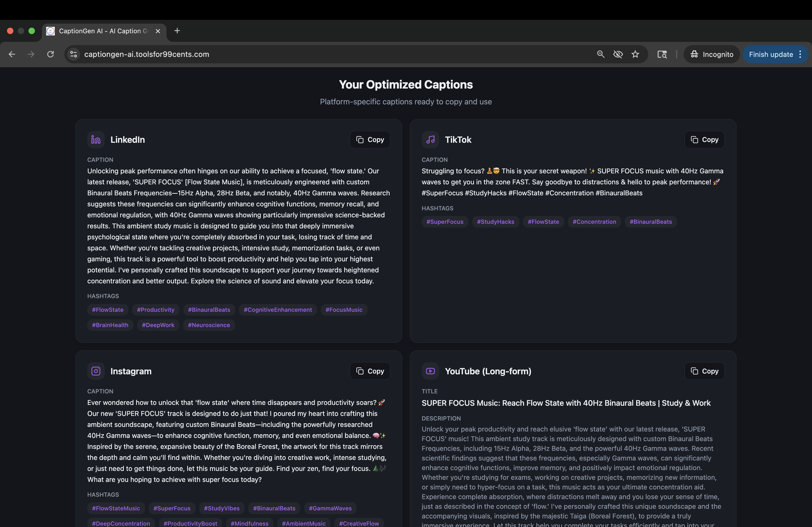This screenshot has height=527, width=812.
Task: Bookmark page with the star icon
Action: pyautogui.click(x=635, y=54)
